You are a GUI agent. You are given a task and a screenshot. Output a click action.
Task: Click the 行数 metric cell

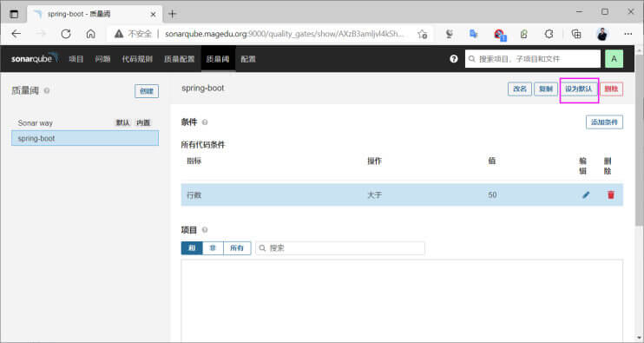tap(194, 195)
